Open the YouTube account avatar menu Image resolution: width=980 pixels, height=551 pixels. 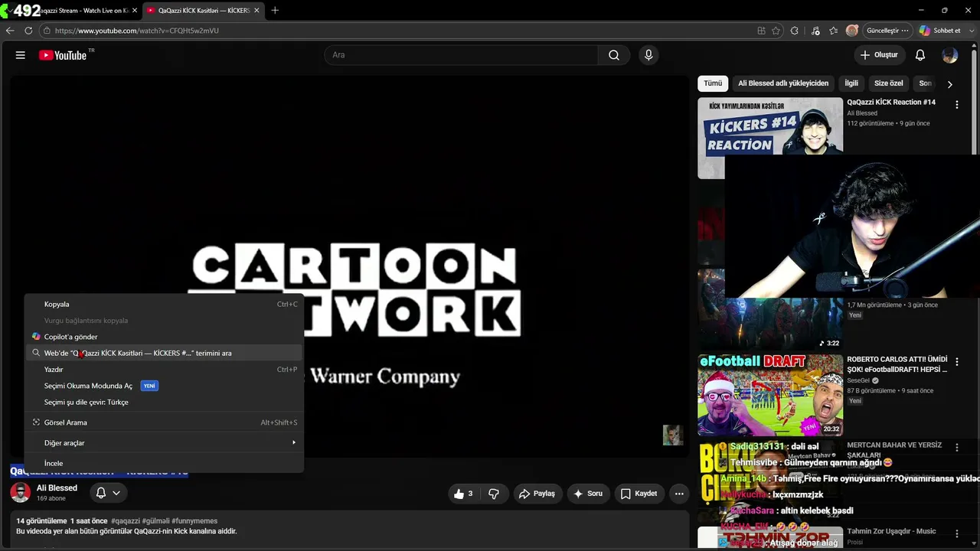click(x=950, y=55)
